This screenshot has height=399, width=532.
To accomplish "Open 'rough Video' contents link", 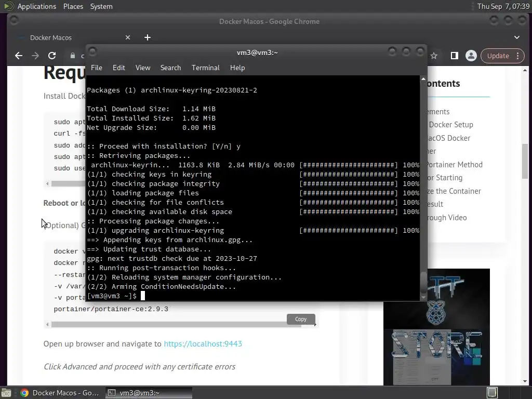I will click(x=447, y=218).
